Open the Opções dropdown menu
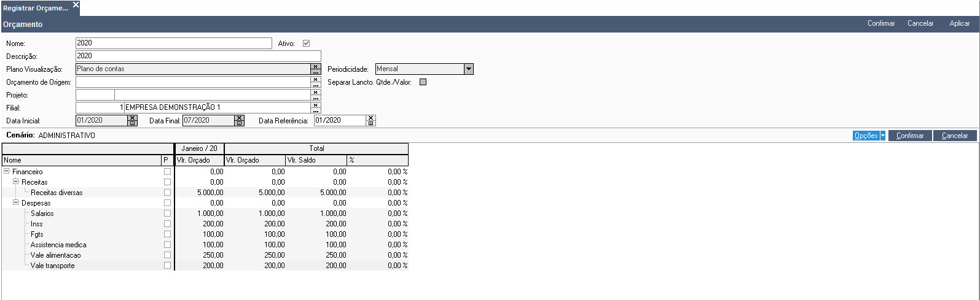The height and width of the screenshot is (300, 980). click(x=882, y=136)
